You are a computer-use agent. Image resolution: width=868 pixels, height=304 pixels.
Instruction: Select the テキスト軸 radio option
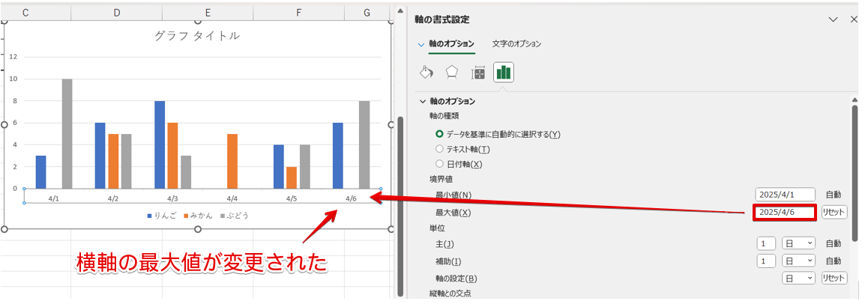point(440,149)
